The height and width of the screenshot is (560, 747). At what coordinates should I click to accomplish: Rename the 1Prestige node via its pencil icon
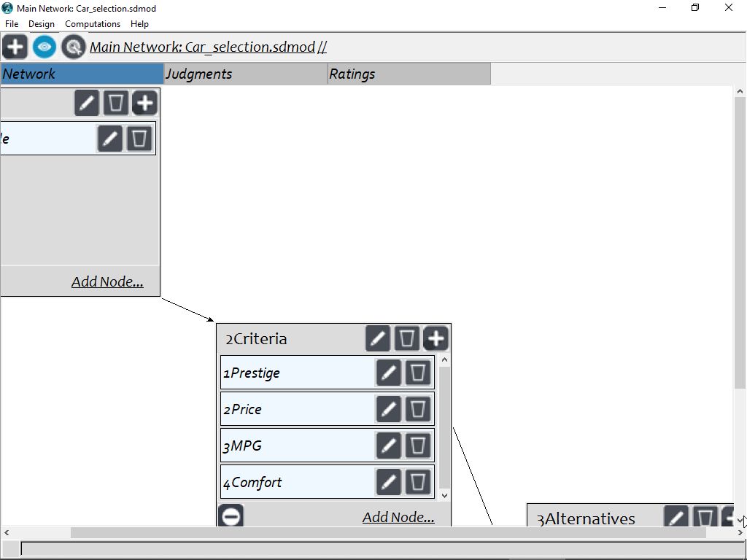tap(388, 372)
